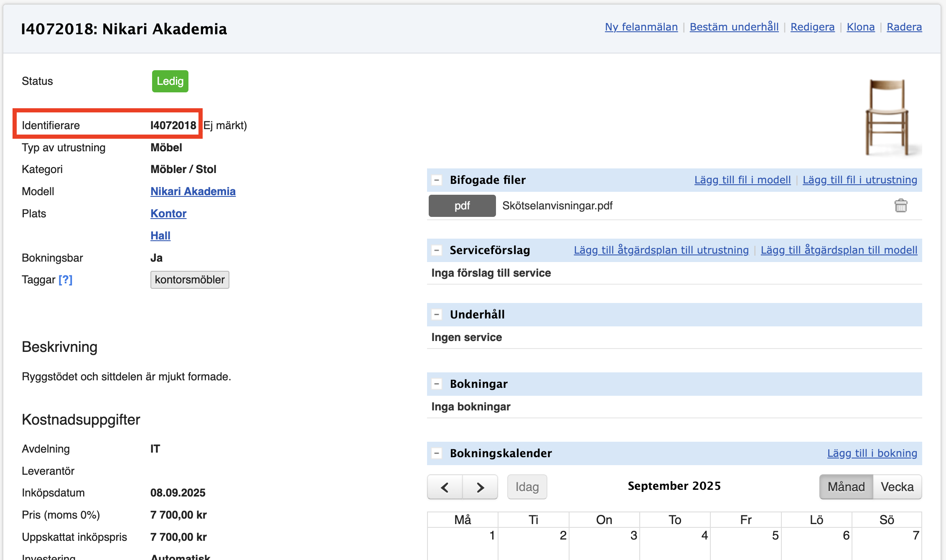Collapse the Bifogade filer section

[437, 180]
